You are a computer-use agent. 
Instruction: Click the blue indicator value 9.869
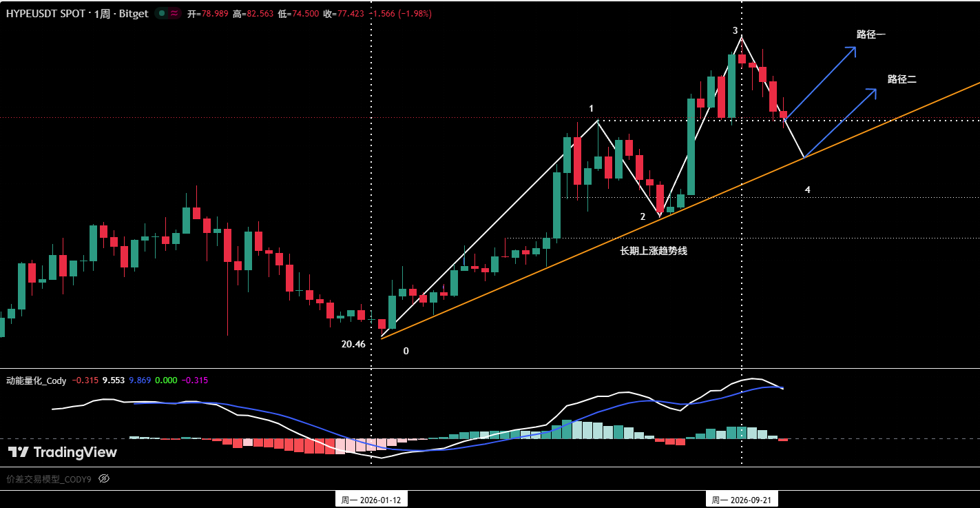140,380
